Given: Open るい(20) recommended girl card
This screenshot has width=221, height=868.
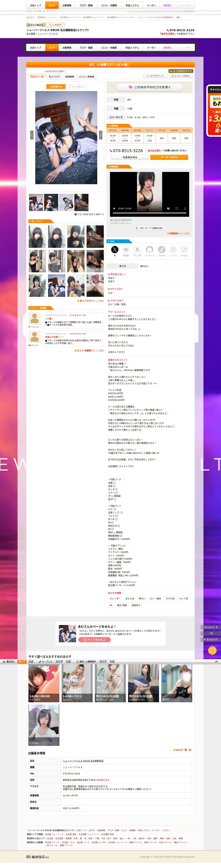Looking at the screenshot, I should pyautogui.click(x=77, y=683).
